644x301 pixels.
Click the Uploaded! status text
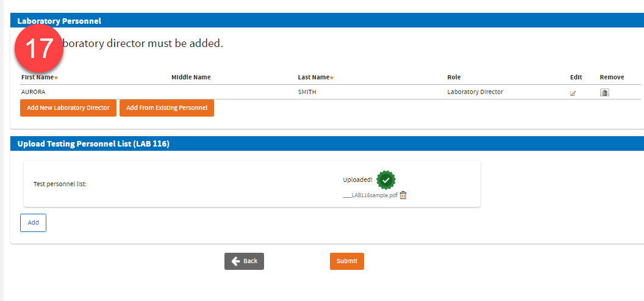point(358,180)
